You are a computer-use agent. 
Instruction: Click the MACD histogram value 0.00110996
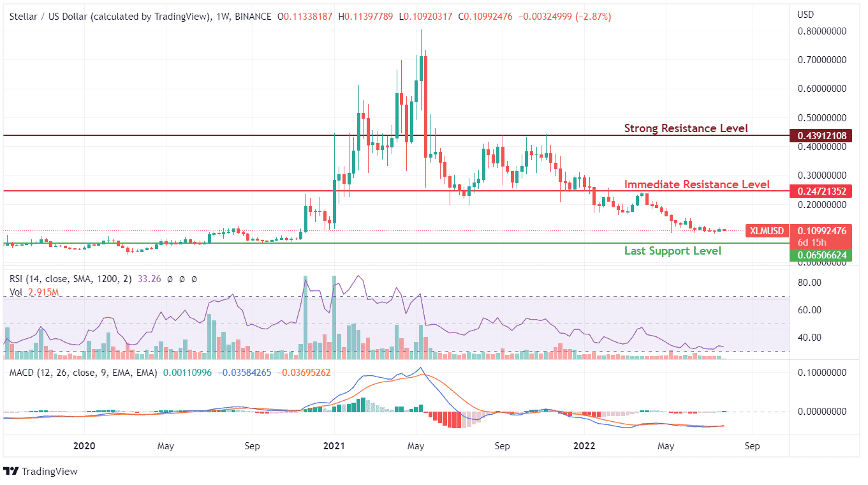[x=188, y=372]
